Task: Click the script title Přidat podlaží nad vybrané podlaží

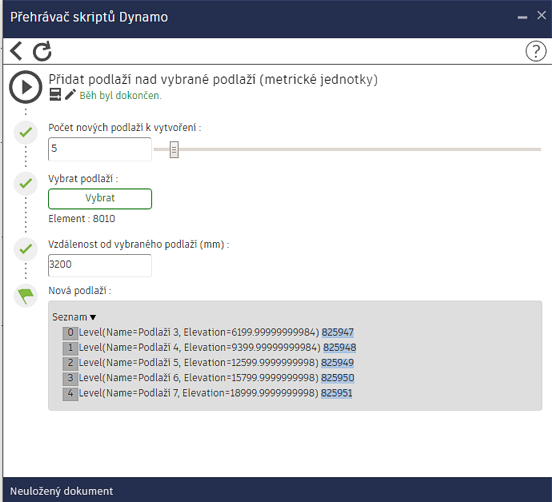Action: tap(213, 79)
